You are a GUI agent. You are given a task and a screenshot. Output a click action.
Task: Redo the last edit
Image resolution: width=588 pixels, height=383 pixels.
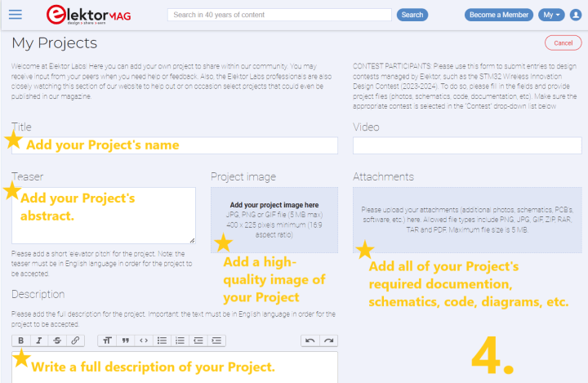coord(327,341)
